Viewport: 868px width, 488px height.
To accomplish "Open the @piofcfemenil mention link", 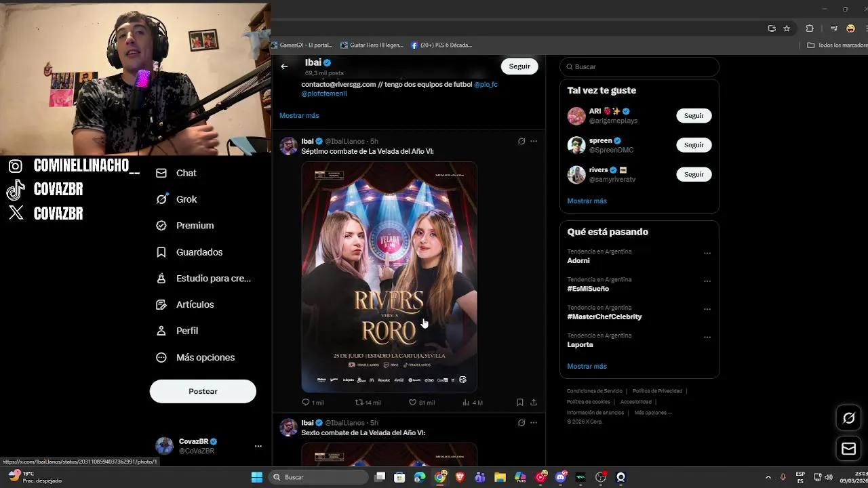I will click(324, 94).
